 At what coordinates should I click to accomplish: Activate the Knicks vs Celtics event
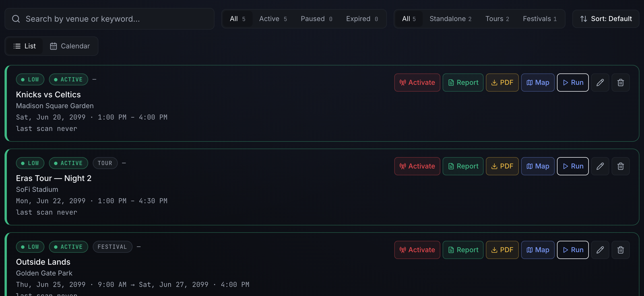pyautogui.click(x=417, y=83)
